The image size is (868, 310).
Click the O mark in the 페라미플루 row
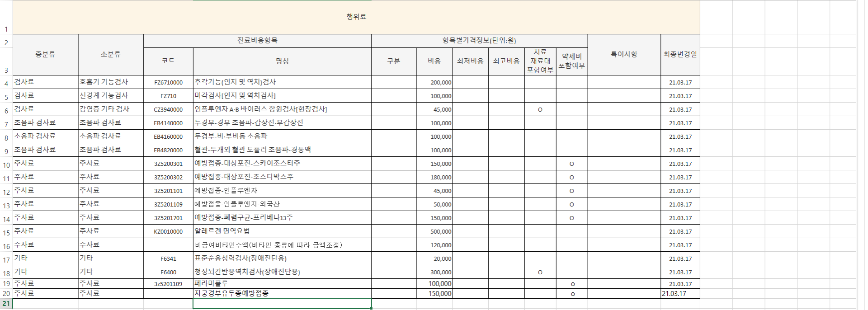pos(572,284)
